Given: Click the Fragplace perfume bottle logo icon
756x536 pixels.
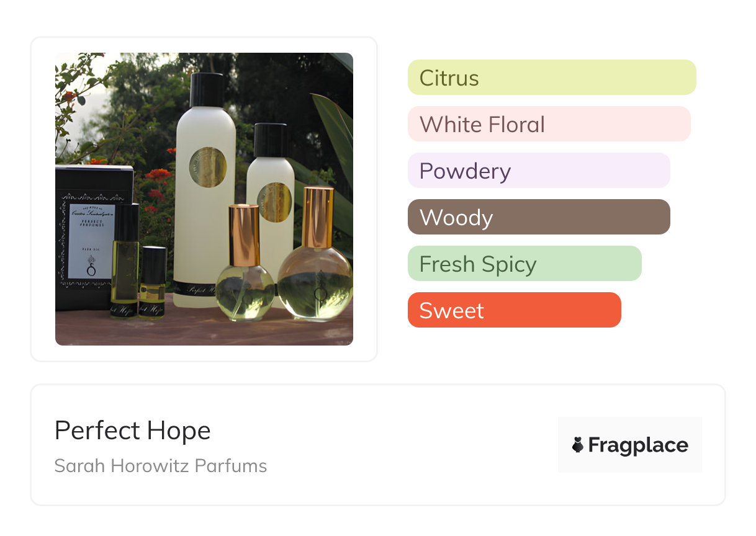Looking at the screenshot, I should coord(578,445).
